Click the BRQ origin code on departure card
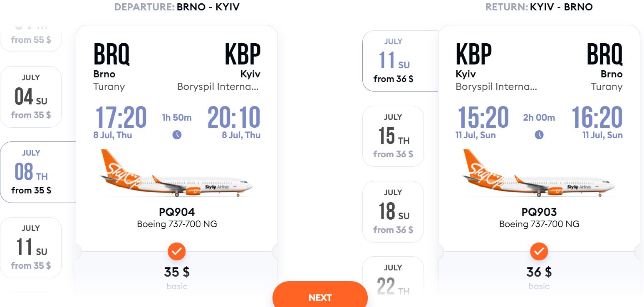 (111, 54)
